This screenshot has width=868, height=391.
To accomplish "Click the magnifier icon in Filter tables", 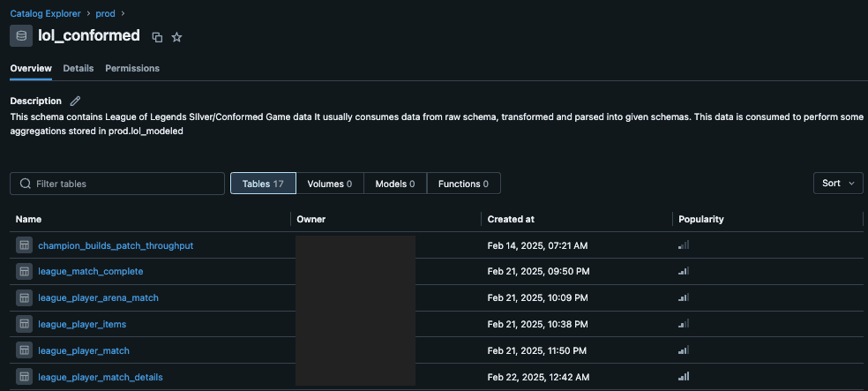I will pyautogui.click(x=25, y=184).
